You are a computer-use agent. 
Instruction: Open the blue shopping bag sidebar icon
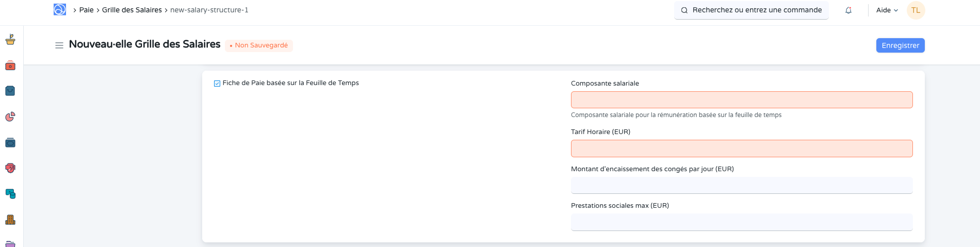pos(10,91)
